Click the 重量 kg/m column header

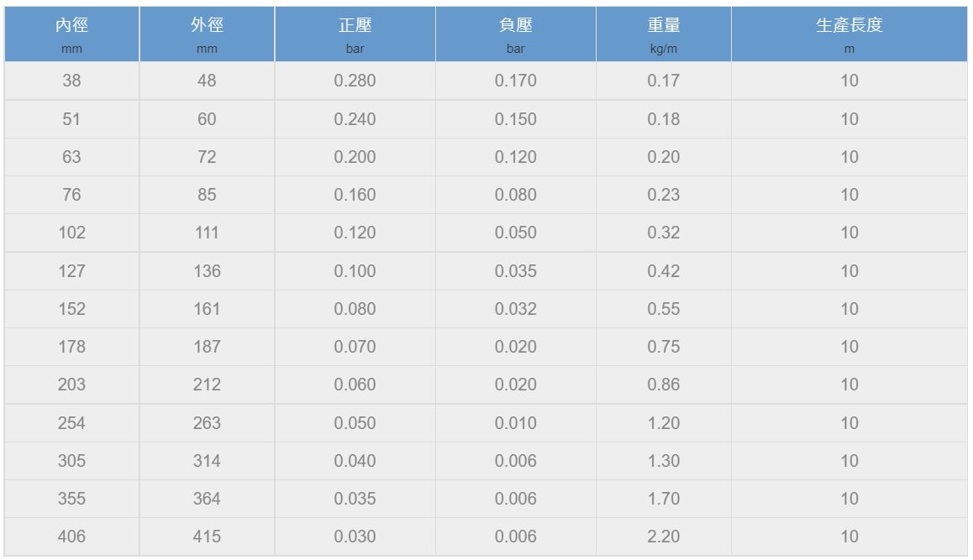pyautogui.click(x=663, y=35)
